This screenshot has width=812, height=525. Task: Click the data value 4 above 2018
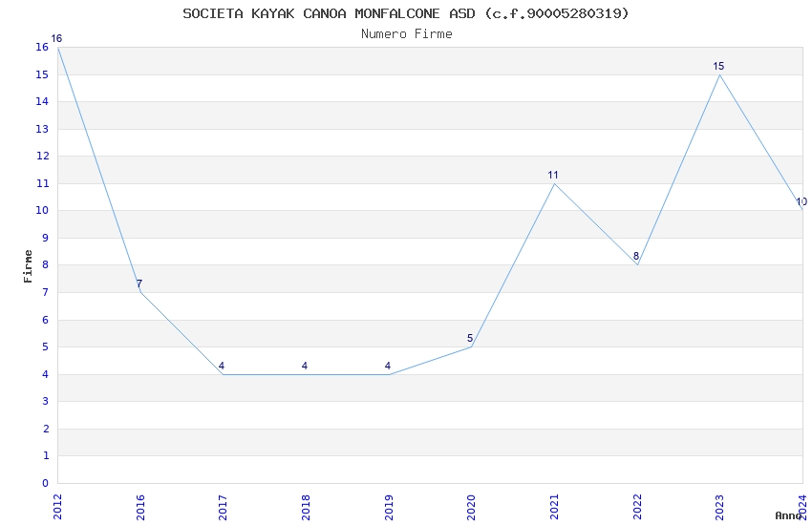pyautogui.click(x=305, y=366)
